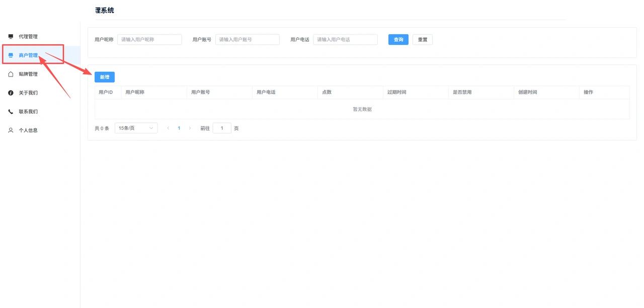The width and height of the screenshot is (644, 308).
Task: Focus the 用户账号 input field
Action: pyautogui.click(x=248, y=40)
